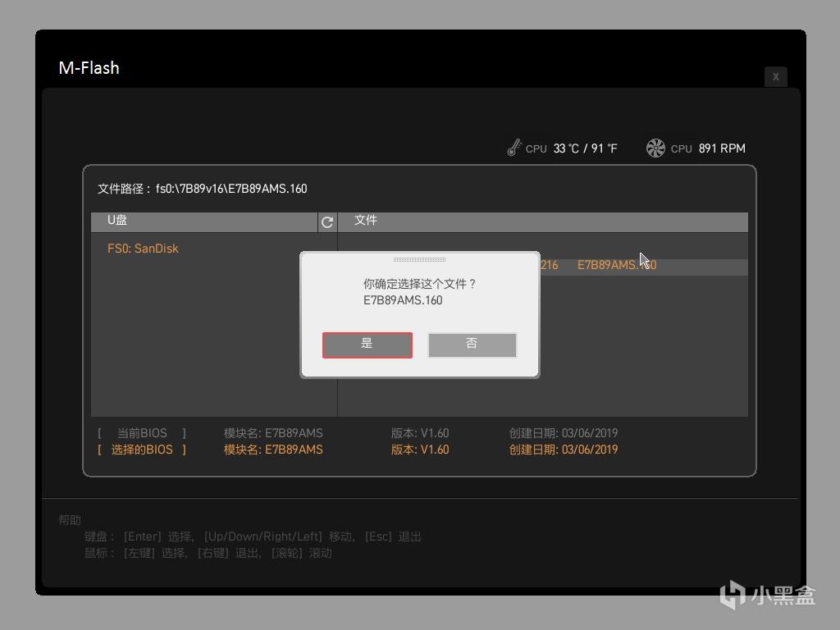Click the CPU fan speed icon
The image size is (840, 630).
click(x=655, y=148)
